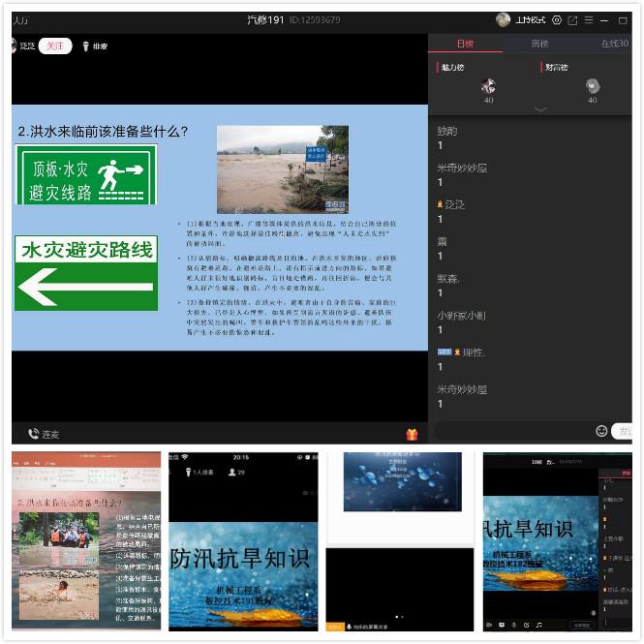Click the 财富榜 top user avatar
This screenshot has height=644, width=644.
coord(592,86)
